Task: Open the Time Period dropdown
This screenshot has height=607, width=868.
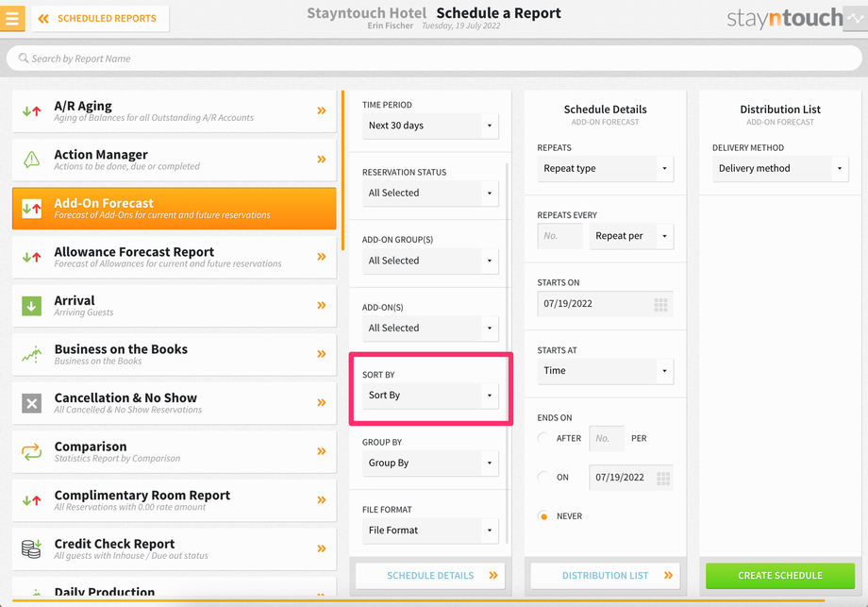Action: point(430,126)
